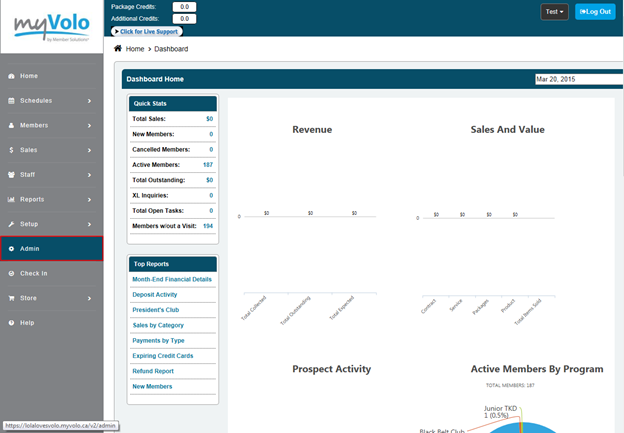Click for Live Support button
Viewport: 624px width, 433px height.
[x=154, y=32]
